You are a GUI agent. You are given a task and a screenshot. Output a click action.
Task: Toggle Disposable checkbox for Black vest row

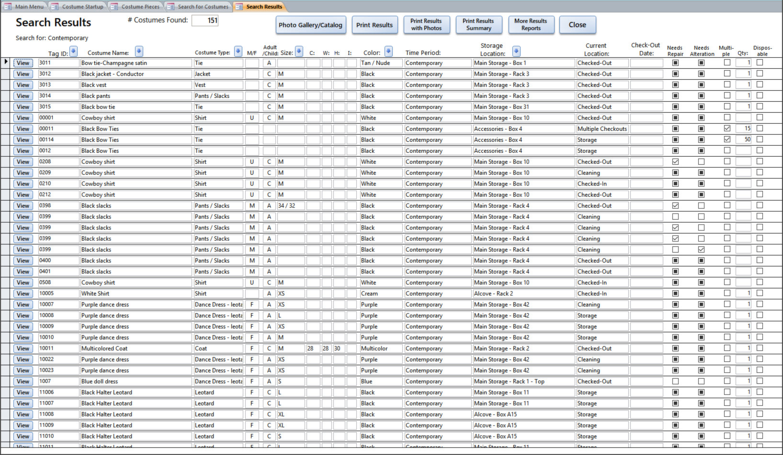tap(759, 84)
